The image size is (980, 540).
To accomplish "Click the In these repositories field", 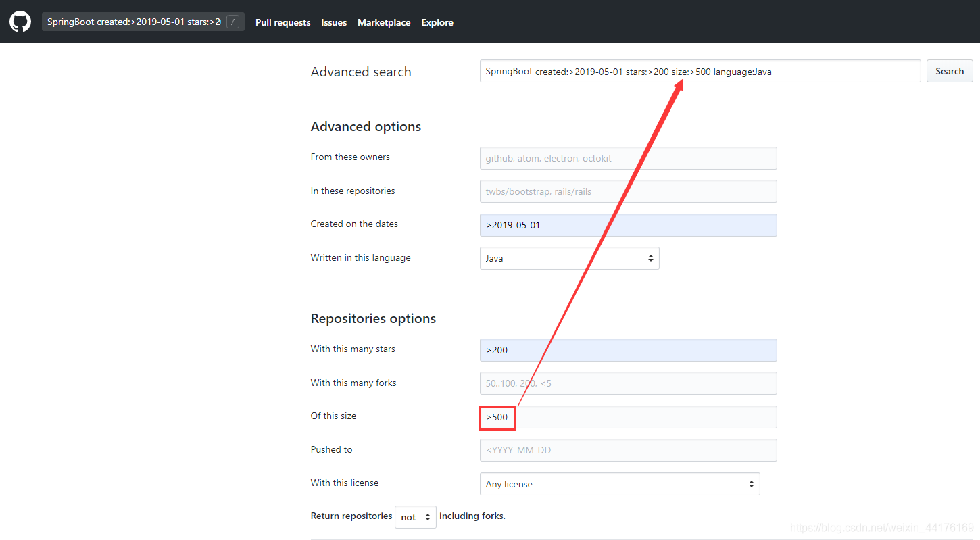I will [x=629, y=191].
